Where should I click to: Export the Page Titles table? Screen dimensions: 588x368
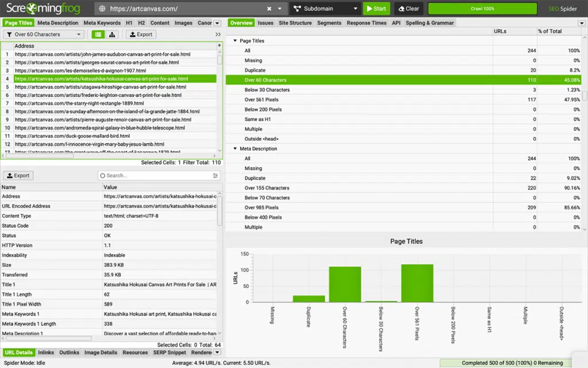pyautogui.click(x=140, y=34)
